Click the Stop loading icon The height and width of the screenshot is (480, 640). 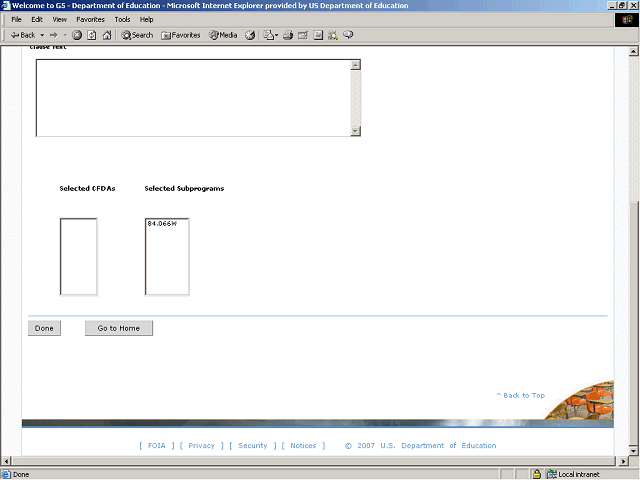pos(77,35)
